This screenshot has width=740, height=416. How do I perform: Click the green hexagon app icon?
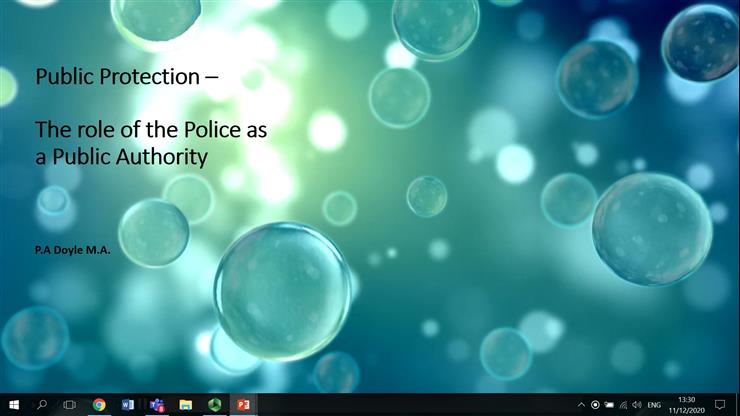214,405
